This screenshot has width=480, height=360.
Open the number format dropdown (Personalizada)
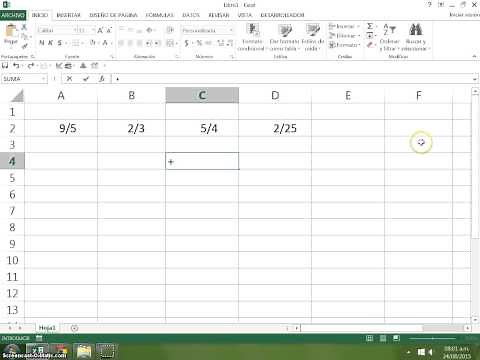pyautogui.click(x=231, y=30)
